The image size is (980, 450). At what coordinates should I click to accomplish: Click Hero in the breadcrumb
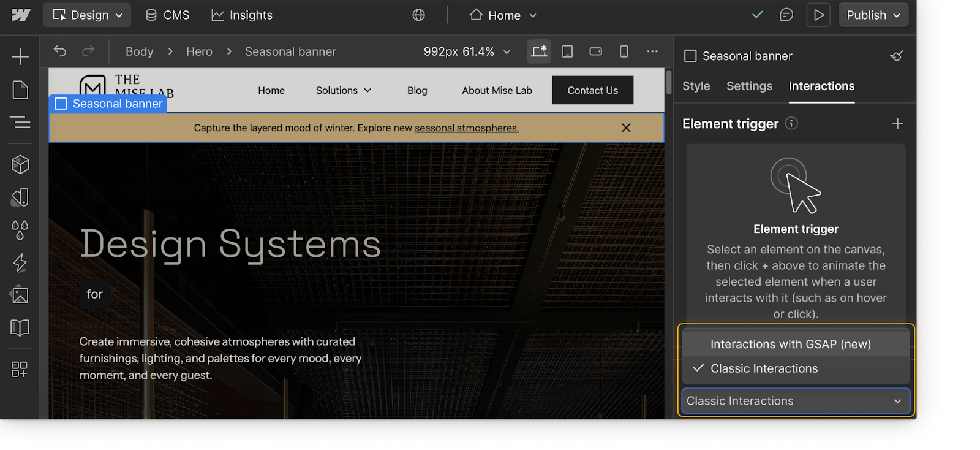click(199, 51)
